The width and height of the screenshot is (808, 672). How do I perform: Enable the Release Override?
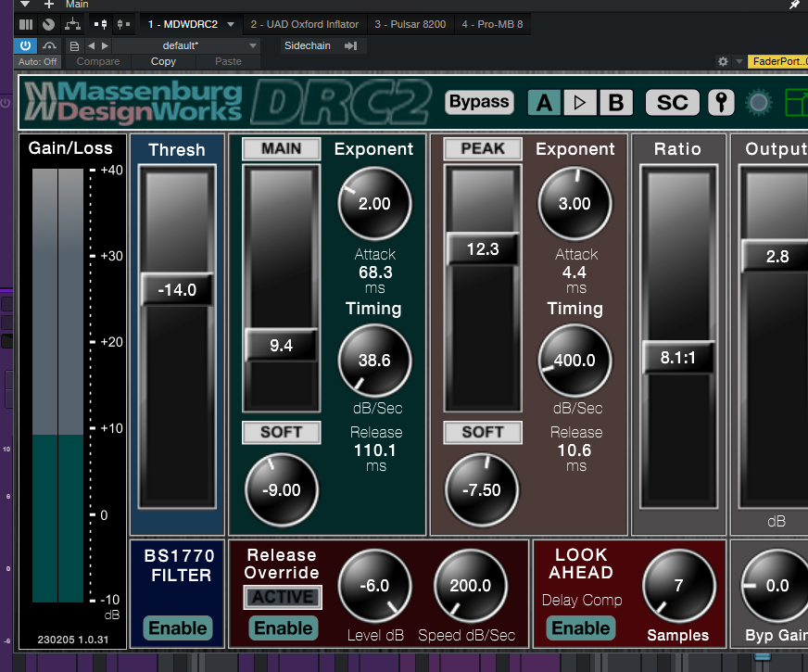coord(284,628)
